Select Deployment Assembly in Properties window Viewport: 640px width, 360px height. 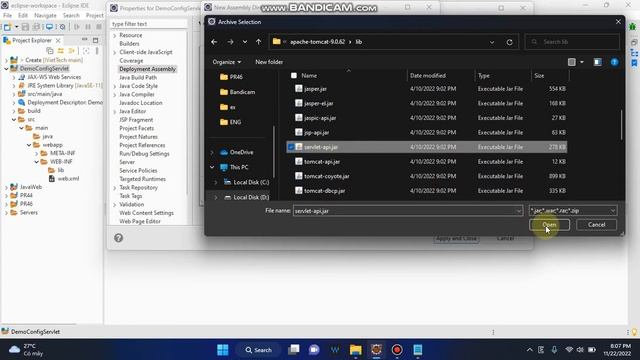coord(147,69)
